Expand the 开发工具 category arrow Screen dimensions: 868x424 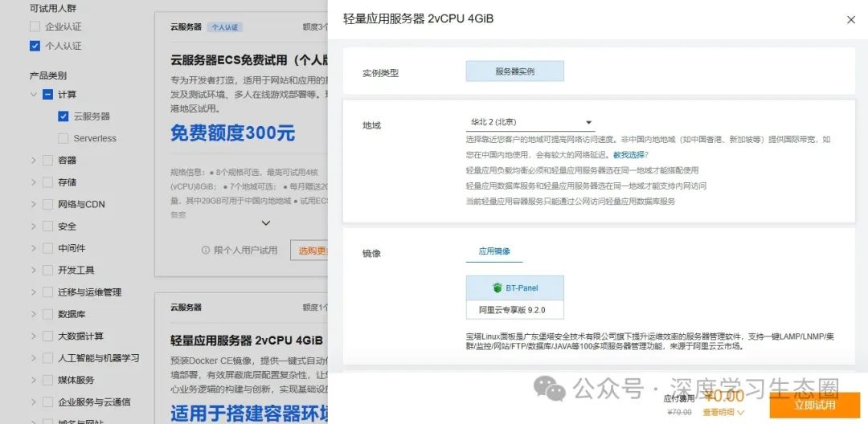coord(33,271)
